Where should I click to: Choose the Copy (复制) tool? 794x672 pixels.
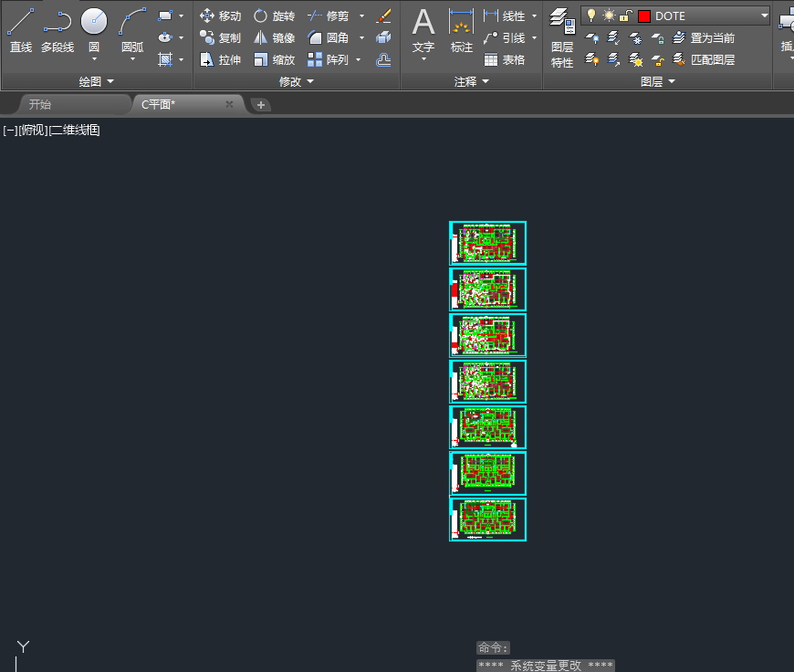[220, 37]
